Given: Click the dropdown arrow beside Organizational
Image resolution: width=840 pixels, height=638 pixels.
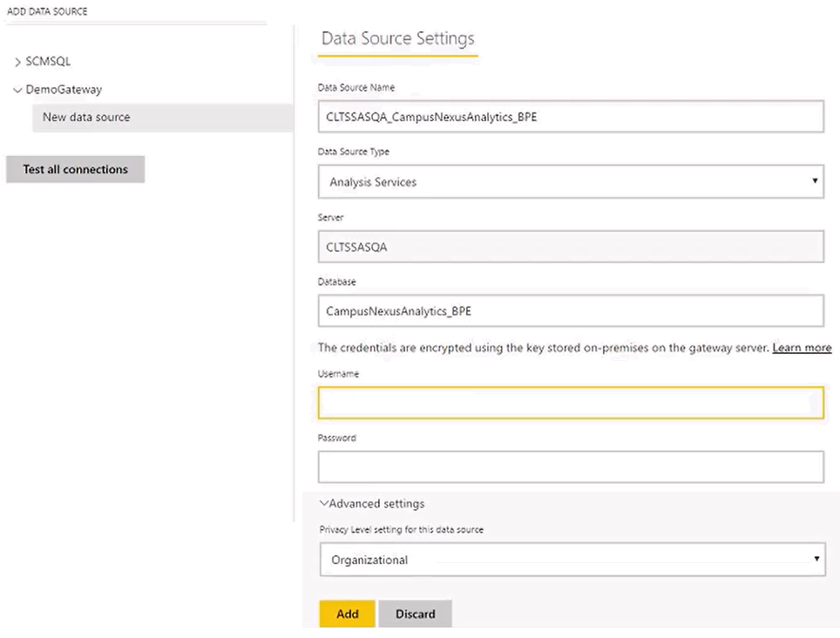Looking at the screenshot, I should (x=815, y=559).
